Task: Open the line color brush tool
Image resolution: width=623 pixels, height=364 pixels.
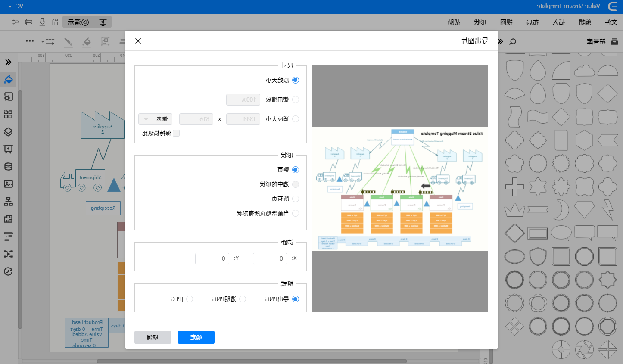Action: click(x=68, y=41)
